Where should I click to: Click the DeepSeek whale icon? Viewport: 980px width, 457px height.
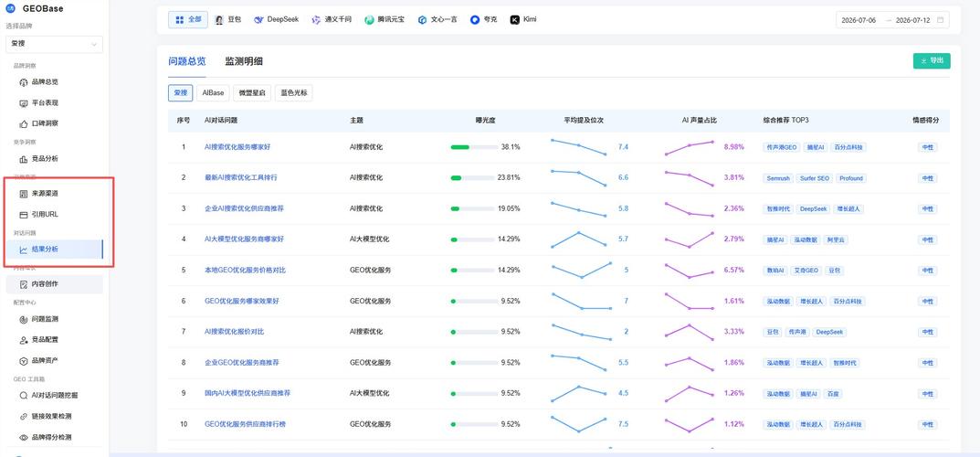[258, 19]
